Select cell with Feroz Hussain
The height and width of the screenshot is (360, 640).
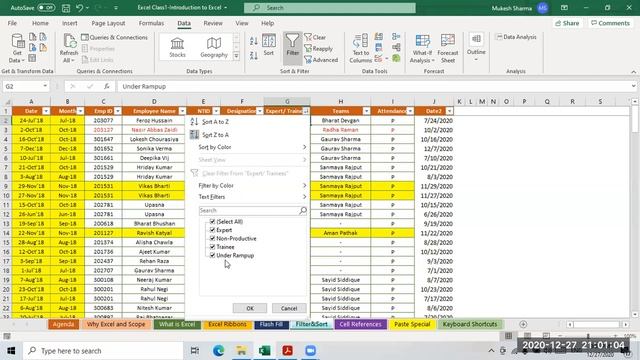(154, 120)
